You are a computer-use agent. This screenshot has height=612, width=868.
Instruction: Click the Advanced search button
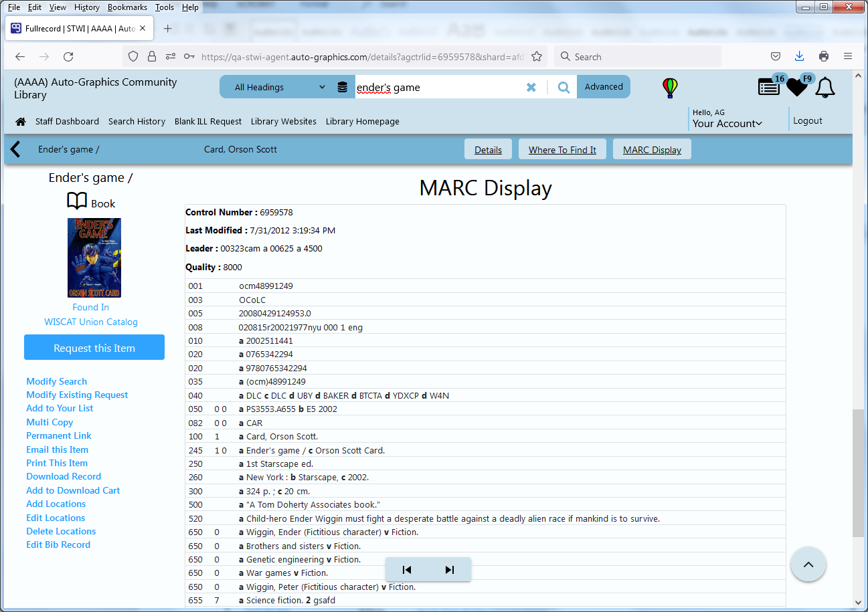(604, 87)
